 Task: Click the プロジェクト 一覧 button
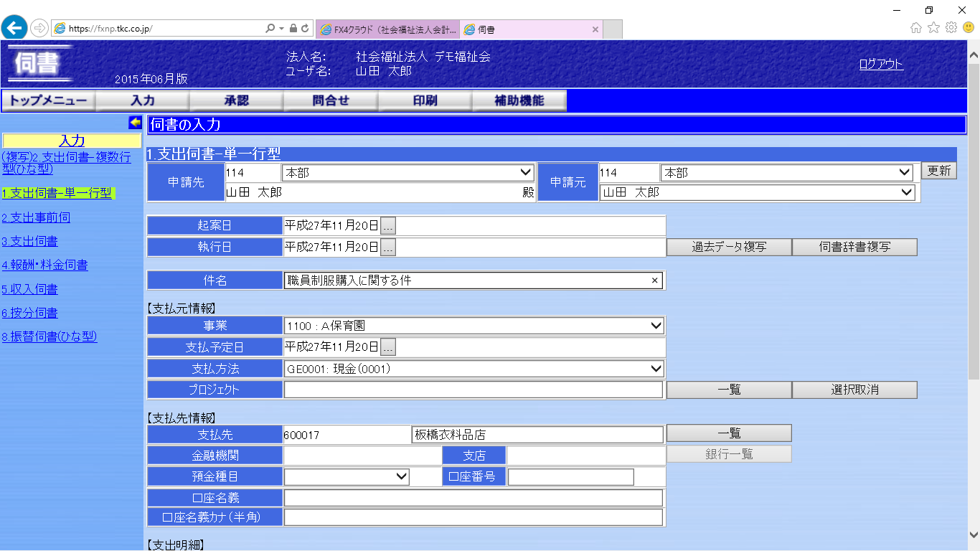click(x=729, y=390)
